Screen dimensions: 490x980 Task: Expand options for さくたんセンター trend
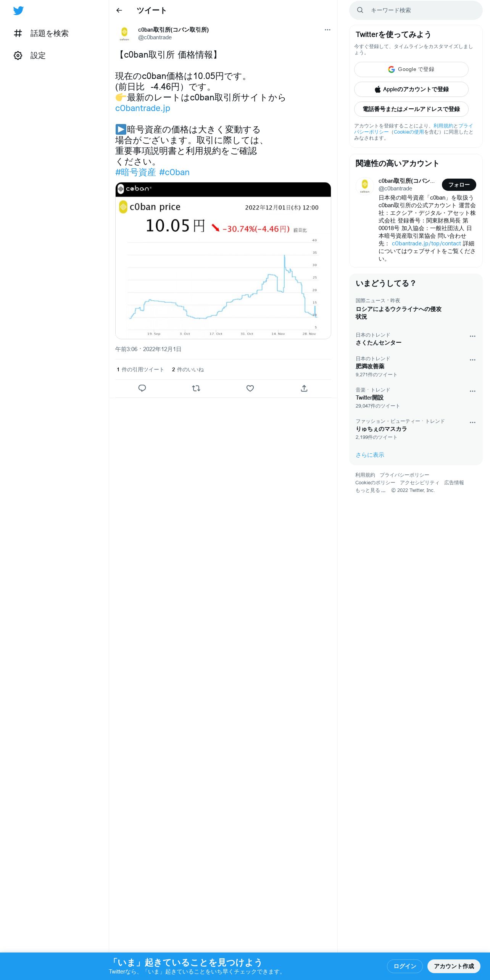point(472,336)
